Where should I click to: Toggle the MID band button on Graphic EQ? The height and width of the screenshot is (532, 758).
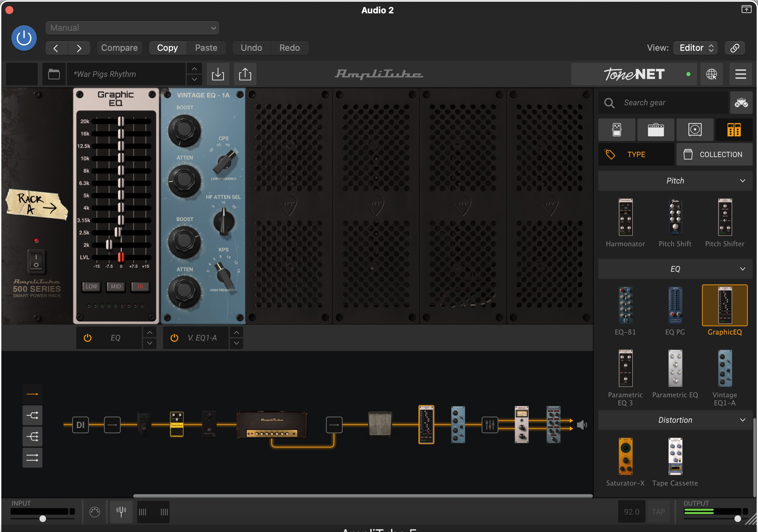click(x=116, y=287)
